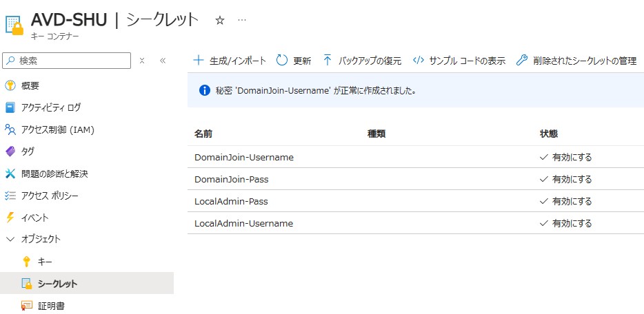
Task: Click the 更新 button label
Action: tap(302, 61)
